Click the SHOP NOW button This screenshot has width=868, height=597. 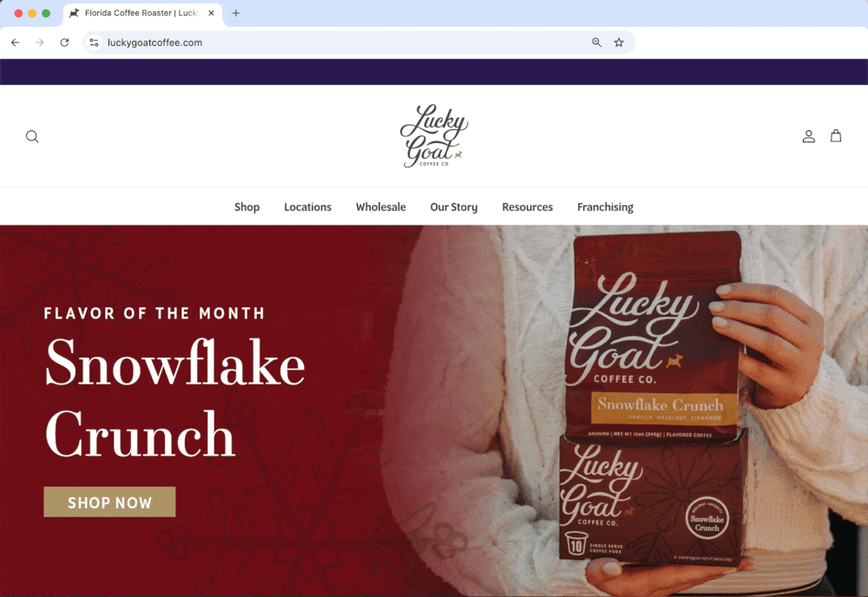point(109,502)
